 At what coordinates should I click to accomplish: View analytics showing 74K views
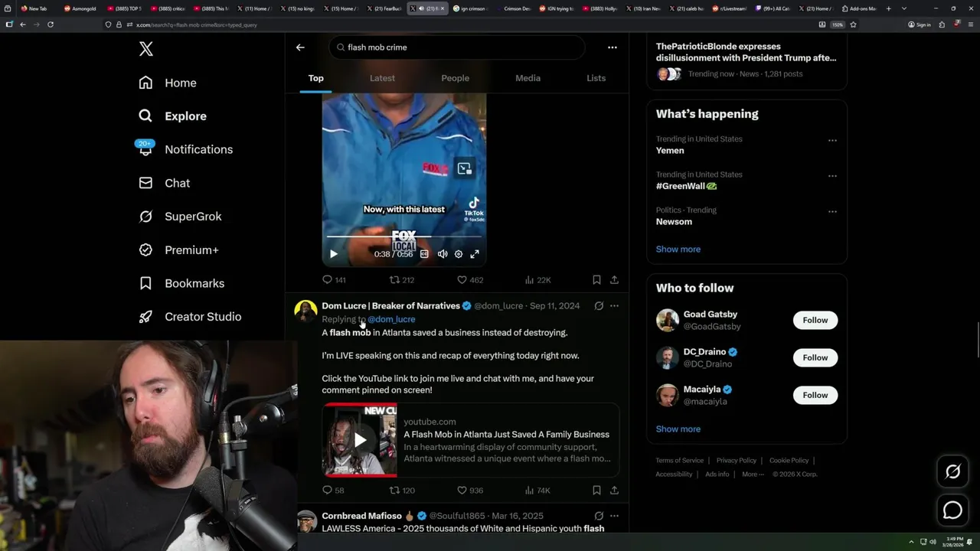(537, 491)
